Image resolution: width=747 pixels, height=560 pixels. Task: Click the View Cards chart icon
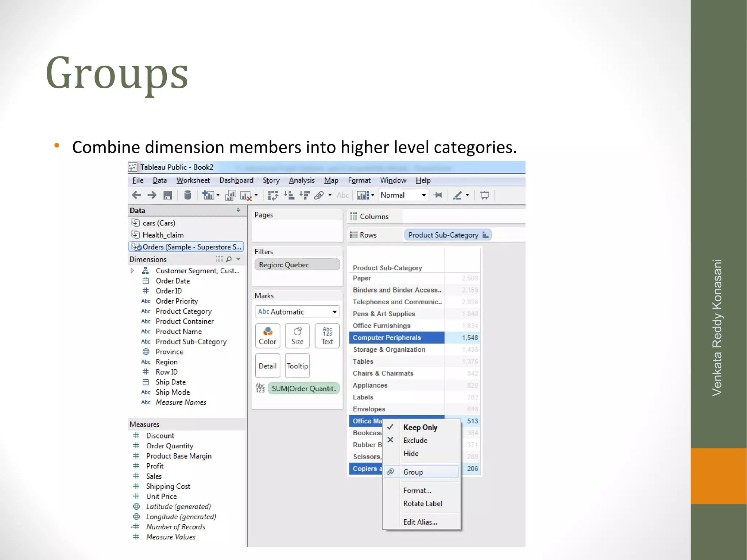pyautogui.click(x=363, y=196)
